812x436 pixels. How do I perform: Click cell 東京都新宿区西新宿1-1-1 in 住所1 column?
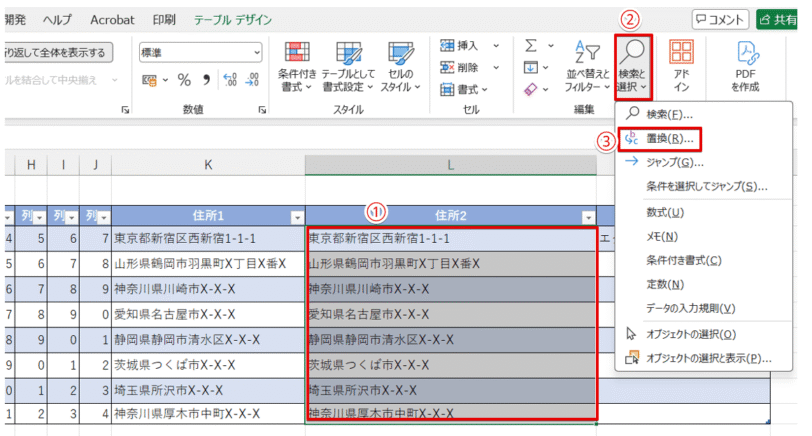208,239
